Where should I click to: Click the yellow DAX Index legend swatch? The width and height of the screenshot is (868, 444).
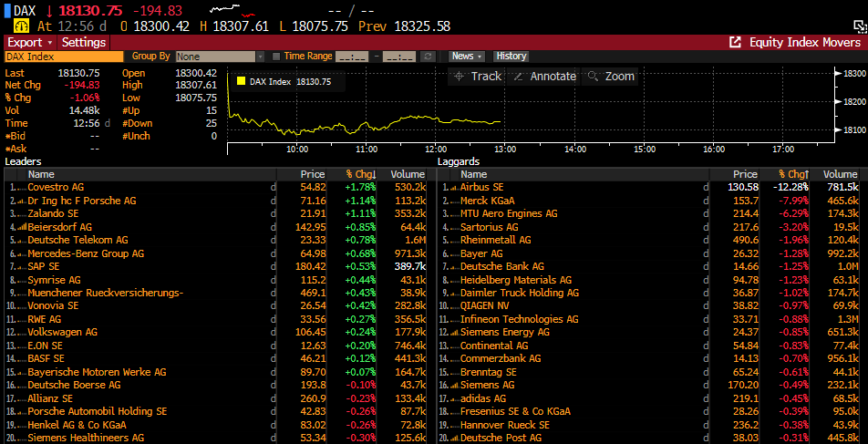click(x=241, y=82)
